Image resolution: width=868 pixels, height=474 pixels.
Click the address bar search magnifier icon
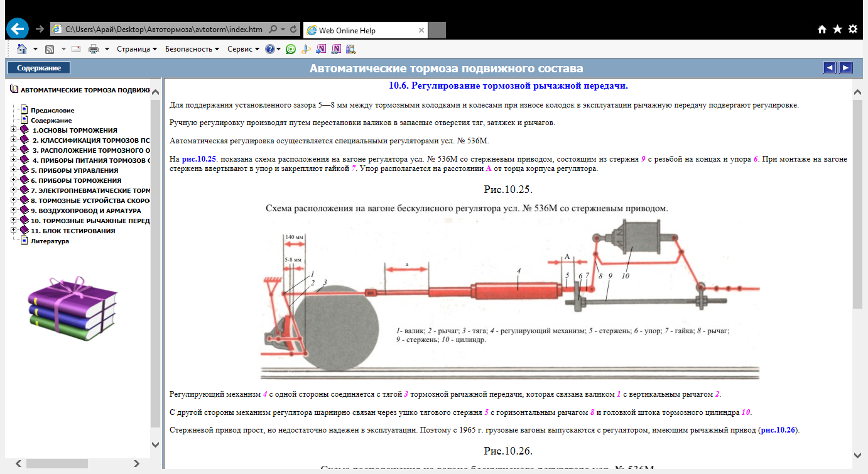point(273,30)
